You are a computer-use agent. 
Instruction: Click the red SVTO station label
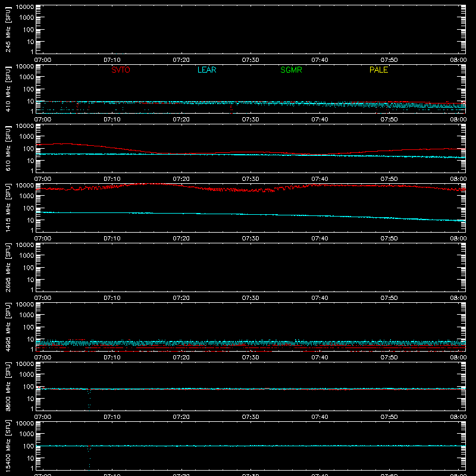(x=121, y=70)
